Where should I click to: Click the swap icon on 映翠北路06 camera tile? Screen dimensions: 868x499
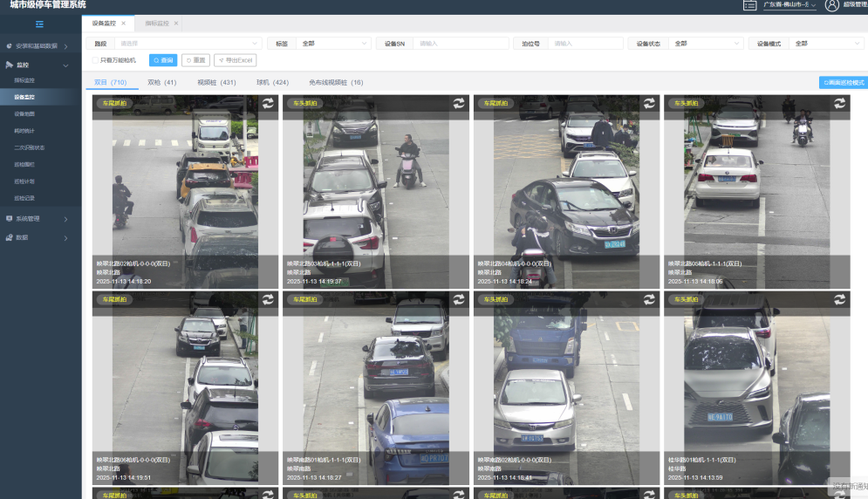click(x=269, y=299)
